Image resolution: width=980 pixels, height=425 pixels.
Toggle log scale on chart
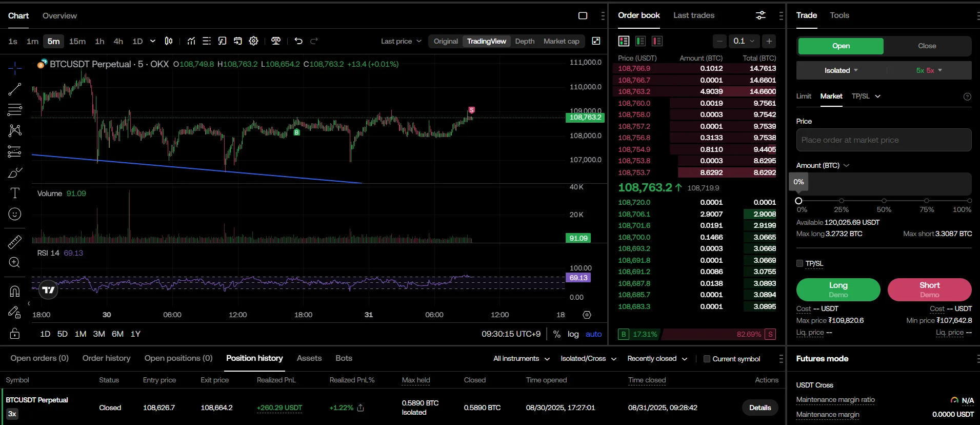pos(573,334)
